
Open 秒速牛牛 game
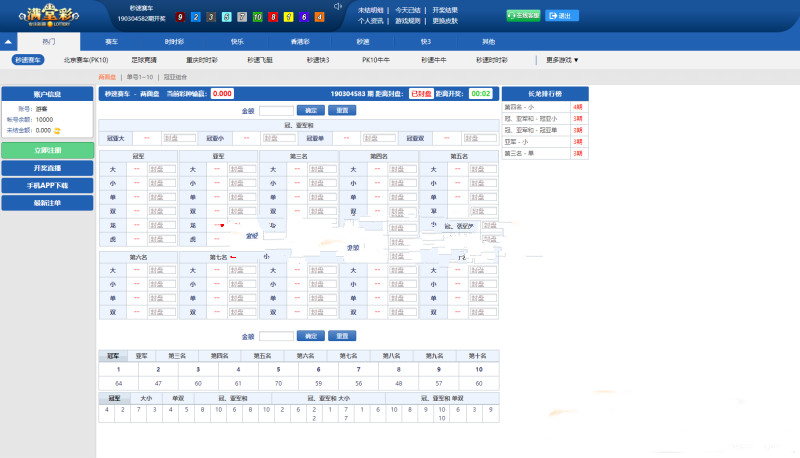[x=434, y=60]
